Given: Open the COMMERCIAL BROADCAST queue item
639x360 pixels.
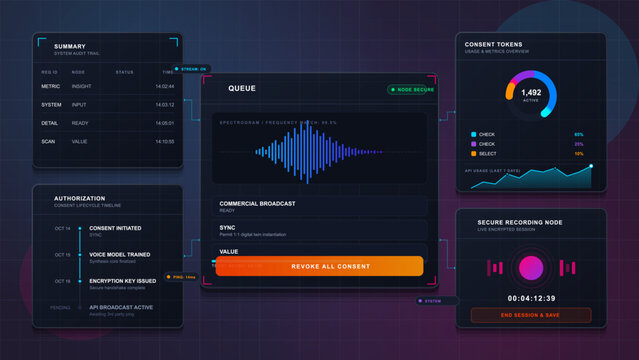Looking at the screenshot, I should (x=320, y=206).
